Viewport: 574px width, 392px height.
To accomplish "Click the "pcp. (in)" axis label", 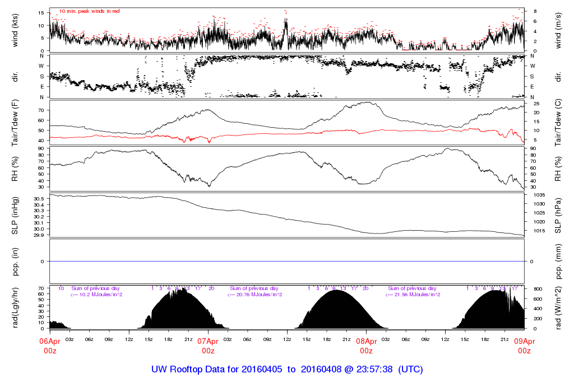I will click(x=16, y=262).
